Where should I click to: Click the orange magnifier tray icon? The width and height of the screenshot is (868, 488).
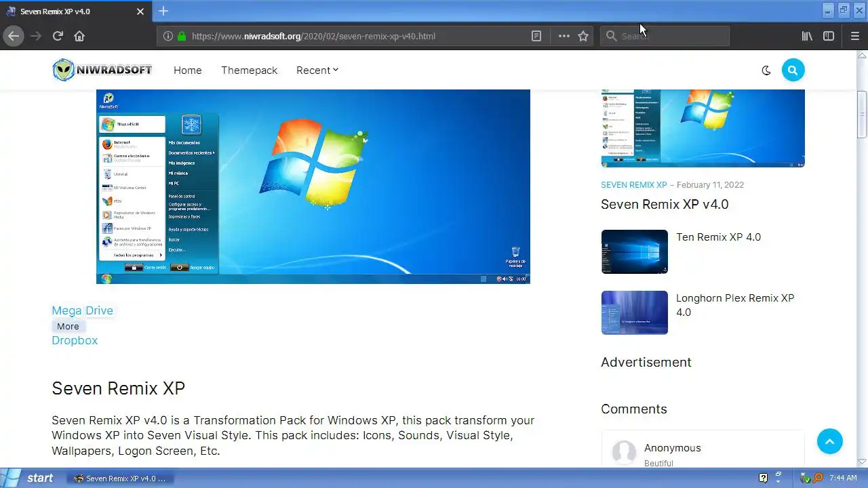pos(818,478)
